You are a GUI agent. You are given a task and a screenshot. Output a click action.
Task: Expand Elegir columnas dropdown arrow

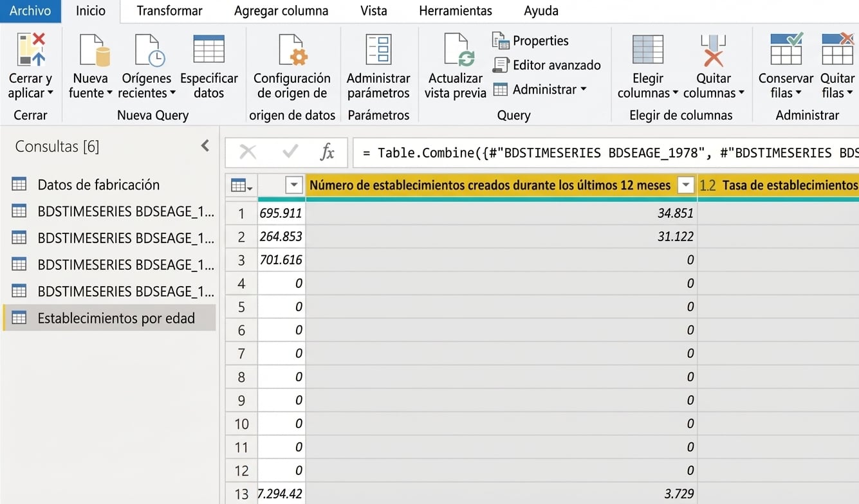click(676, 93)
